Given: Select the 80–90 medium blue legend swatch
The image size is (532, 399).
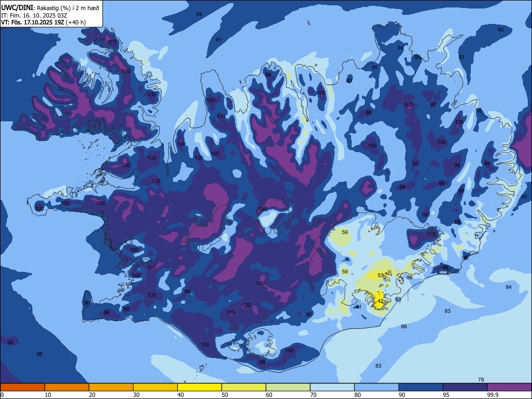Looking at the screenshot, I should tap(377, 387).
